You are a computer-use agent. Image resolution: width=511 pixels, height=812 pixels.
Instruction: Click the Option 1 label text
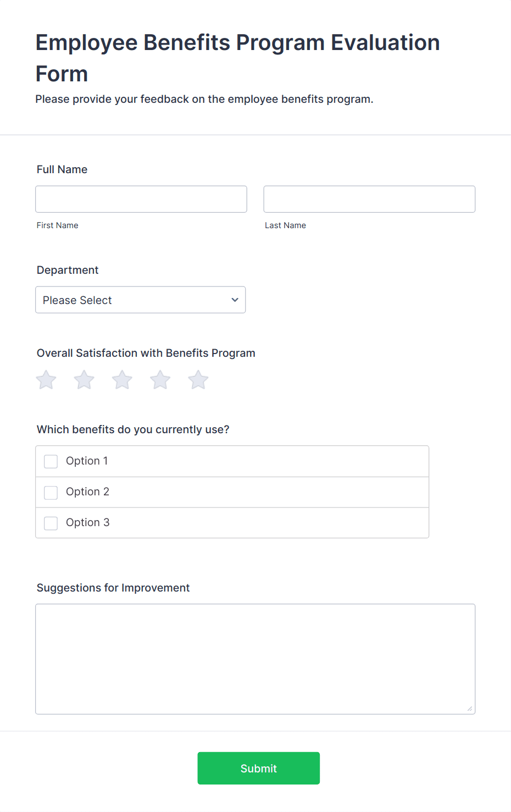point(87,461)
